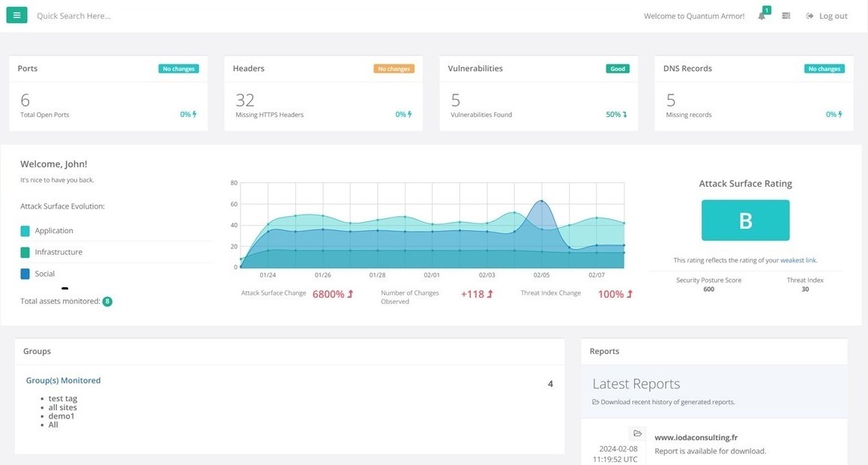Click the history icon beside Download recent history

pos(594,401)
